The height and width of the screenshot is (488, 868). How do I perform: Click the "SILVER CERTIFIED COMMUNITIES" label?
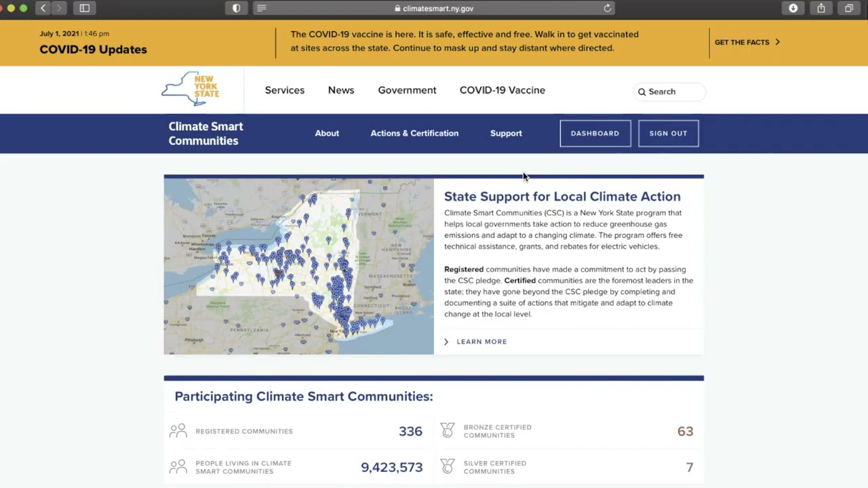tap(495, 467)
